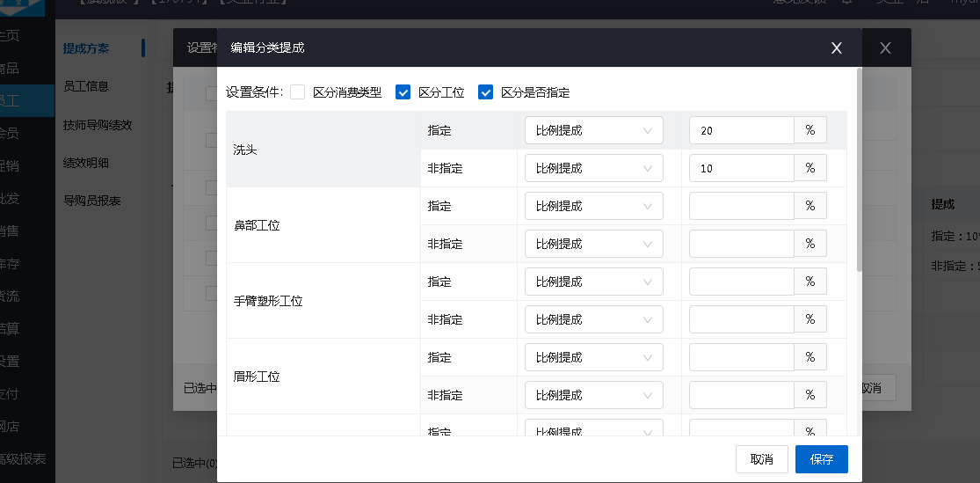This screenshot has height=483, width=980.
Task: Open 眉形工位 指定 commission type dropdown
Action: click(594, 357)
